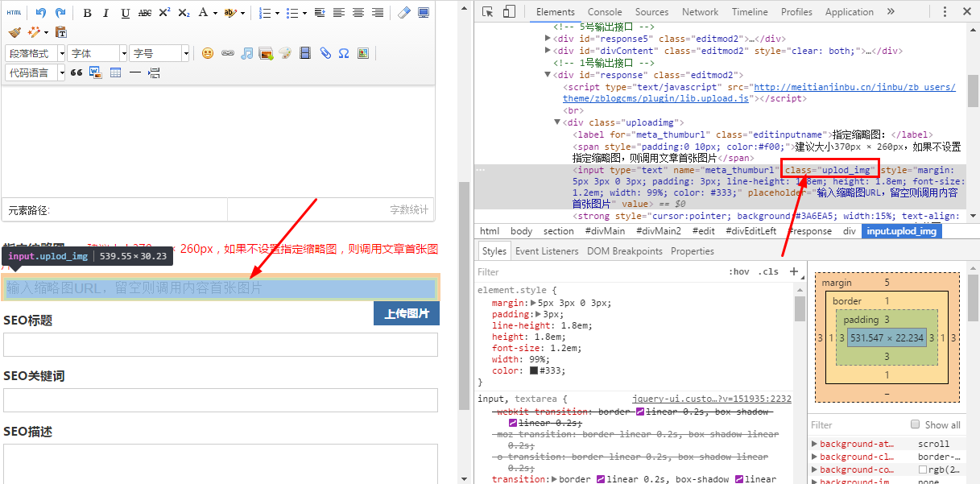Click the color #333 swatch in element.style
The width and height of the screenshot is (980, 484).
534,371
